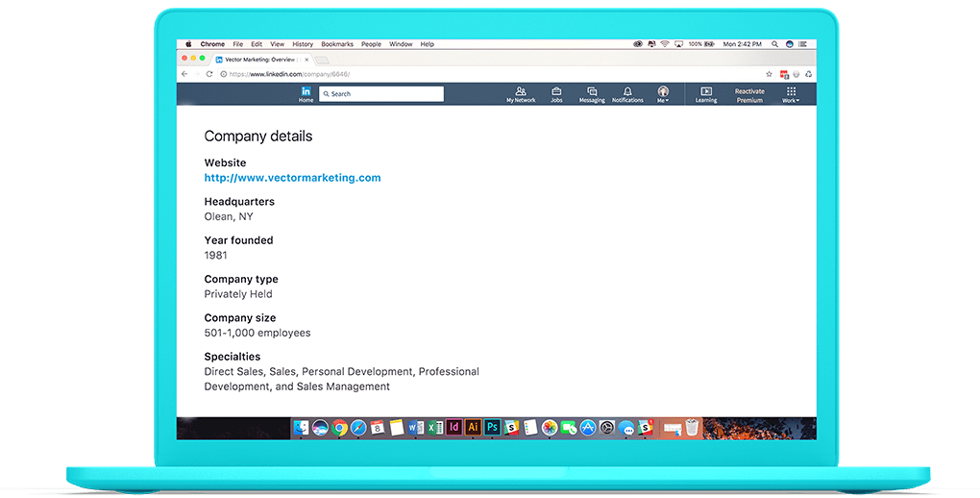The height and width of the screenshot is (498, 980).
Task: Go to LinkedIn Home icon
Action: pos(306,94)
